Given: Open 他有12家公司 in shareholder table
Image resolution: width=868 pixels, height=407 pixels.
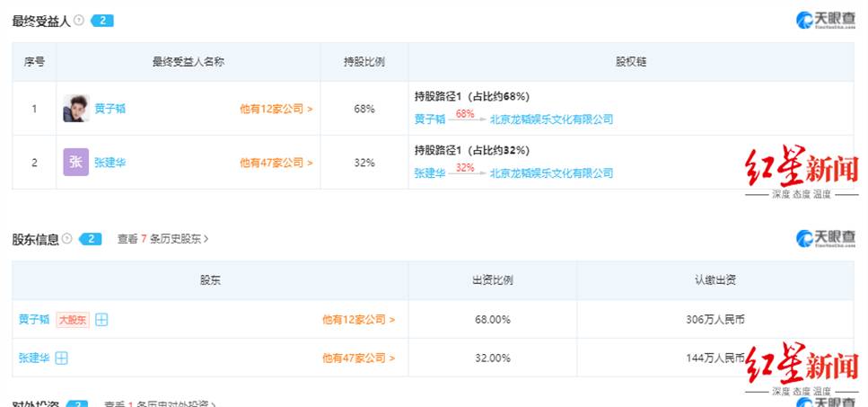Looking at the screenshot, I should 359,320.
